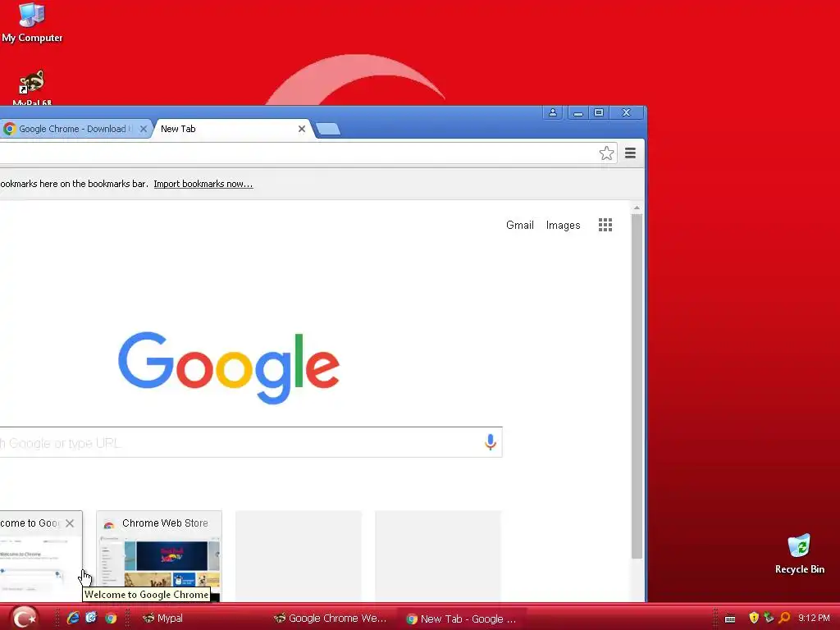Close the Google Chrome - Download tab
The width and height of the screenshot is (840, 630).
pos(143,129)
